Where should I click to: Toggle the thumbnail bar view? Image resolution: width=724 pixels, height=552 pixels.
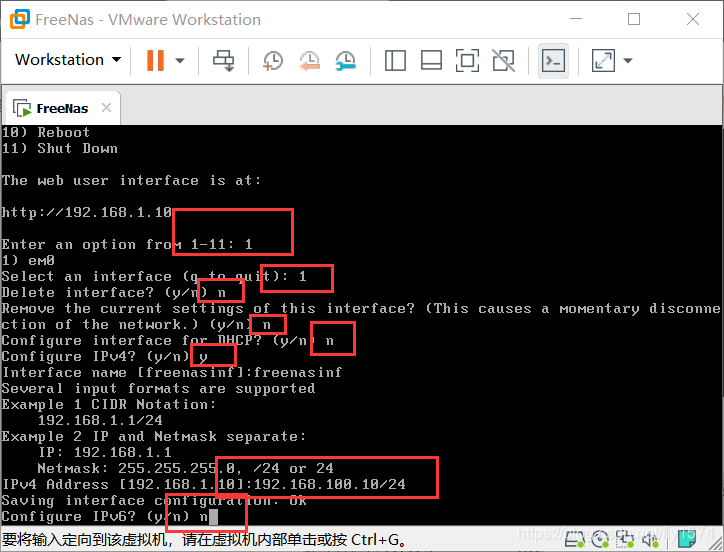[431, 61]
